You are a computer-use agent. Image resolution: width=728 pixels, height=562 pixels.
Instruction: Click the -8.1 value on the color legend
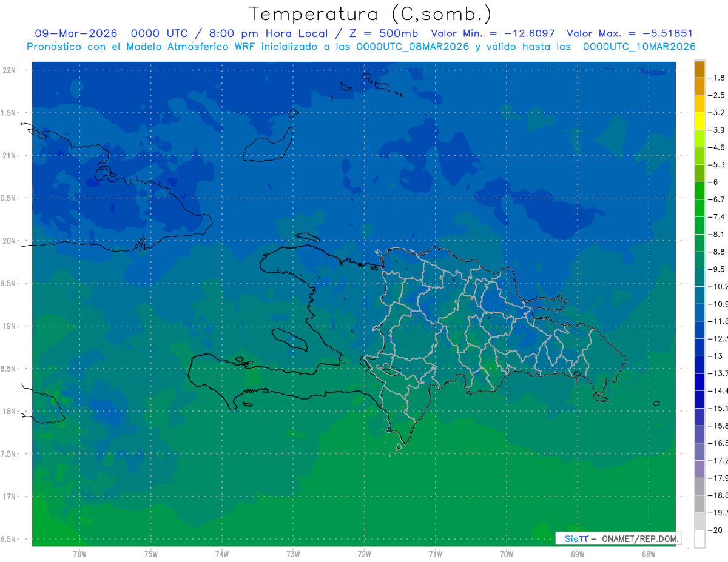pyautogui.click(x=717, y=234)
